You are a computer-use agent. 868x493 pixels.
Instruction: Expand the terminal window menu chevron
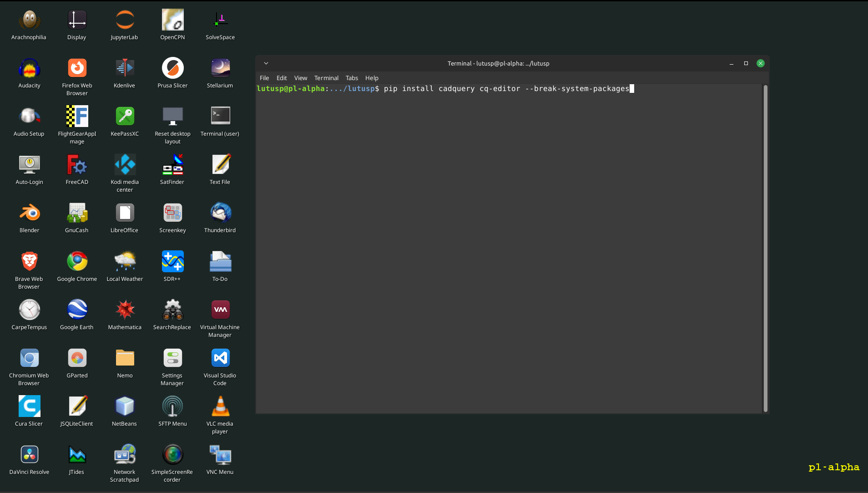click(266, 63)
